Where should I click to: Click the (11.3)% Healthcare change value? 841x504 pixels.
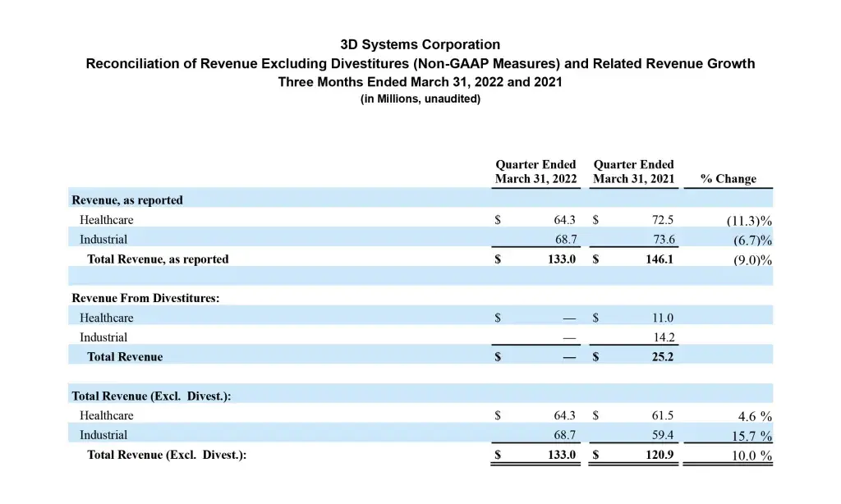pos(749,221)
